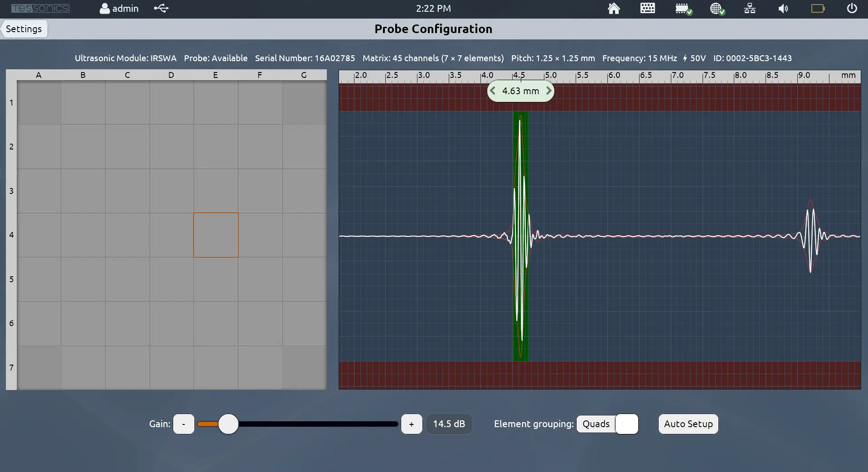868x472 pixels.
Task: Move gate position right with chevron
Action: [548, 91]
